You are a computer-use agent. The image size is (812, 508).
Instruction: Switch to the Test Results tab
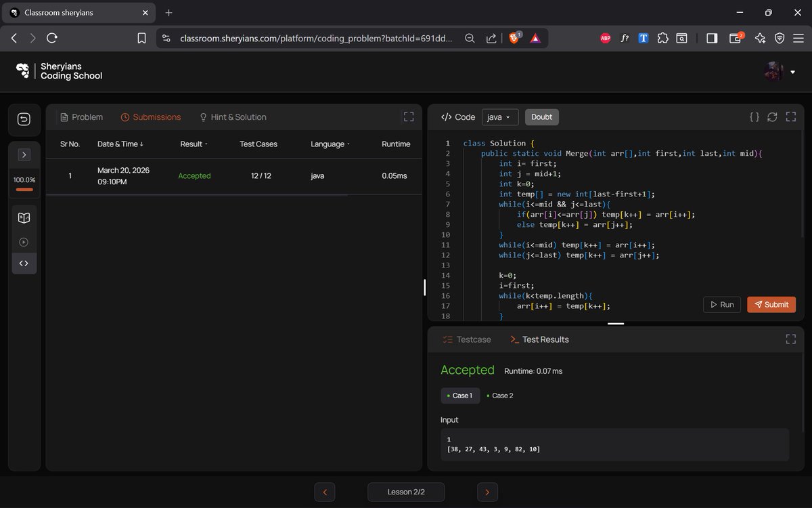pos(539,339)
